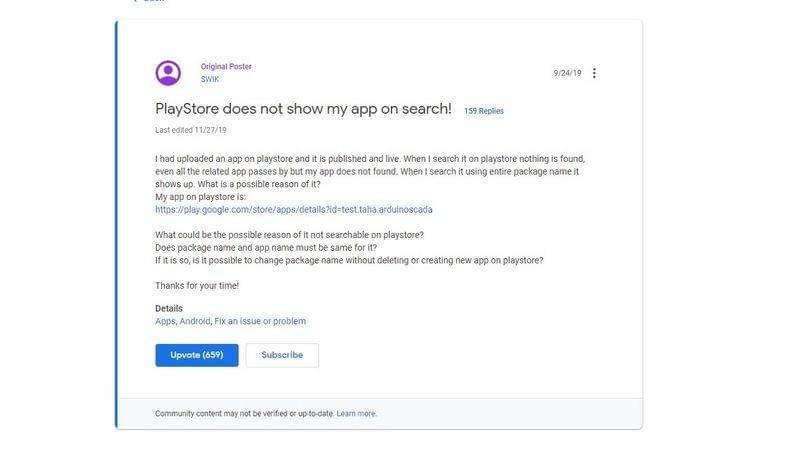
Task: Click the My app on playstore is: line
Action: 200,196
